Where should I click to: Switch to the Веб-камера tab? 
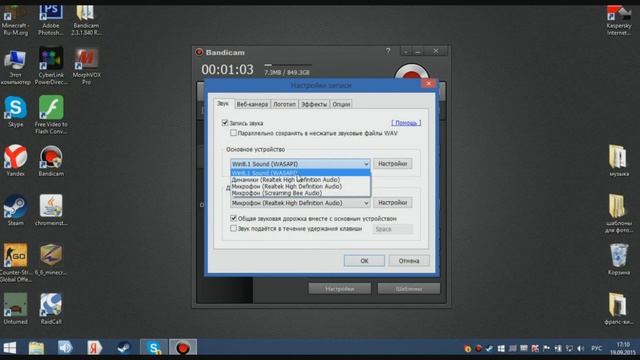[x=252, y=104]
